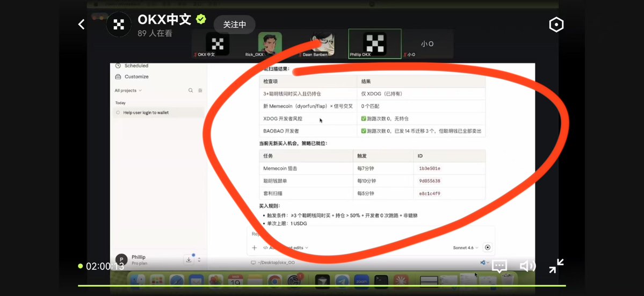Viewport: 644px width, 296px height.
Task: Open Telegram in the Dock
Action: click(x=342, y=281)
